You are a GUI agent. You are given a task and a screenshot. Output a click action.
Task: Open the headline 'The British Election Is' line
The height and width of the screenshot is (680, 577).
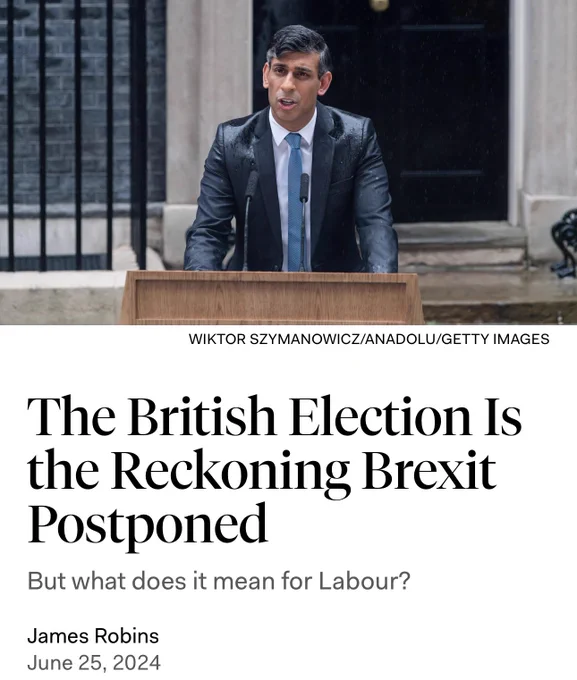(x=274, y=416)
